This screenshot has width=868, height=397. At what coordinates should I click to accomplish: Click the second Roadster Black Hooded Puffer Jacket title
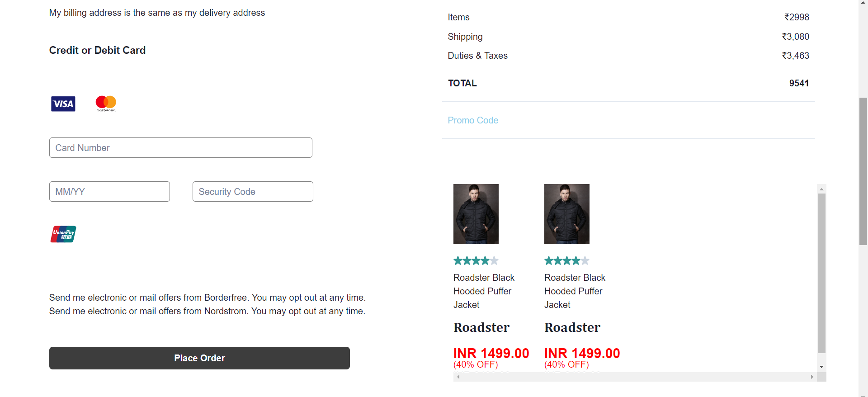(575, 291)
